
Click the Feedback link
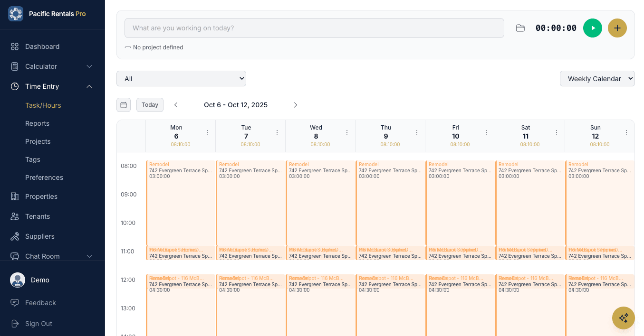coord(40,303)
